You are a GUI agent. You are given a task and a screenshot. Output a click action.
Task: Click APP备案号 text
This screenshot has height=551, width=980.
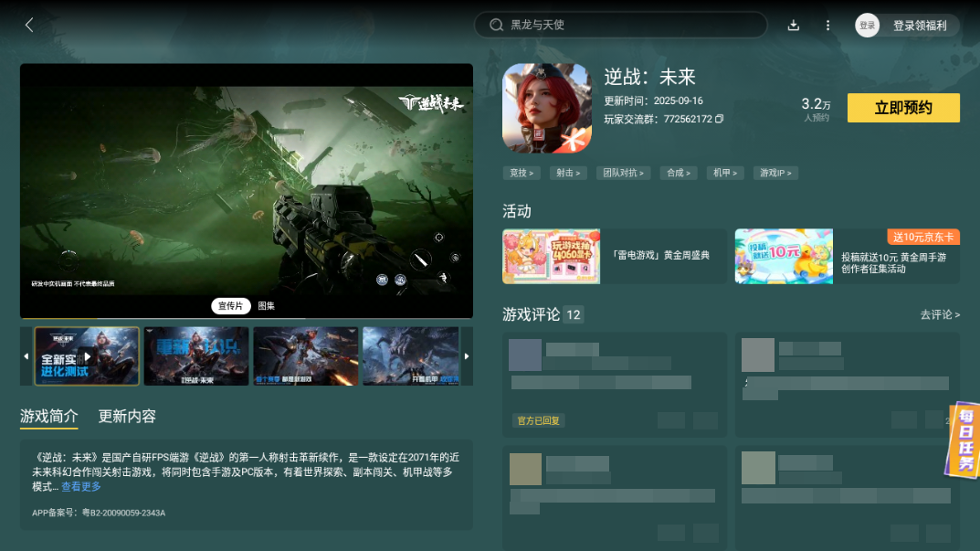99,513
